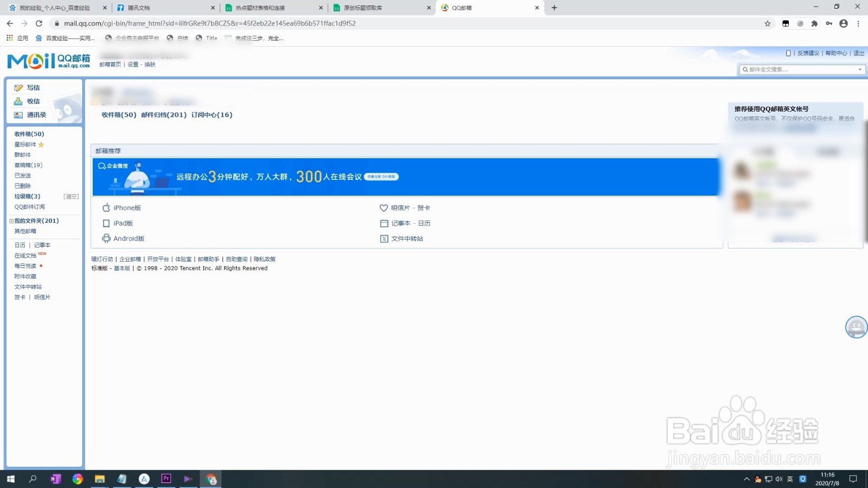This screenshot has width=868, height=488.
Task: Click the QQ邮箱 logo
Action: pos(49,61)
